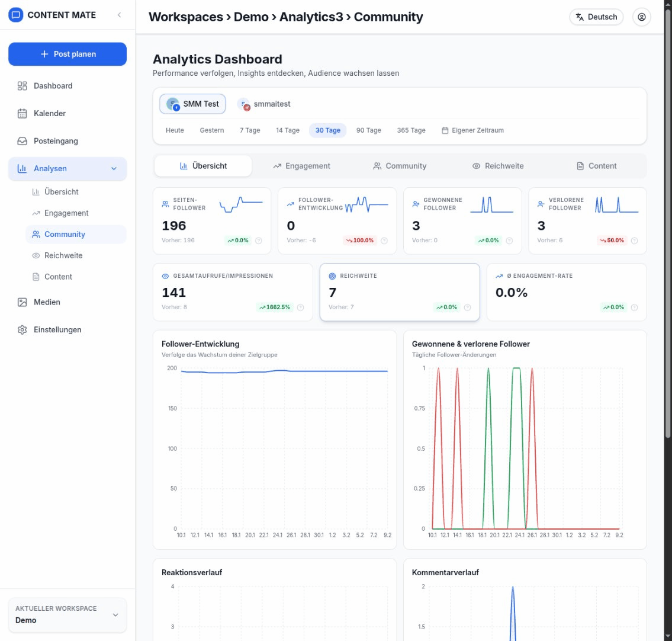
Task: Click the 1662.5% change badge
Action: [275, 307]
